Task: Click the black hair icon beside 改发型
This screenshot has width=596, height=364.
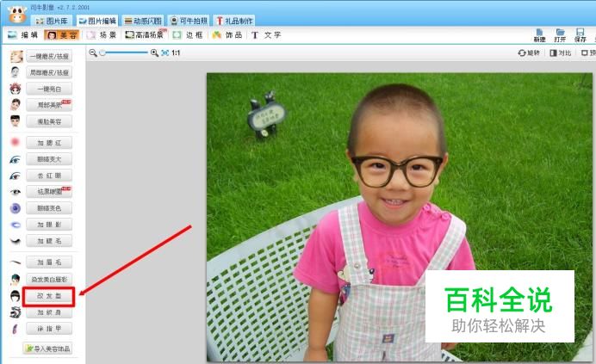Action: [x=16, y=296]
